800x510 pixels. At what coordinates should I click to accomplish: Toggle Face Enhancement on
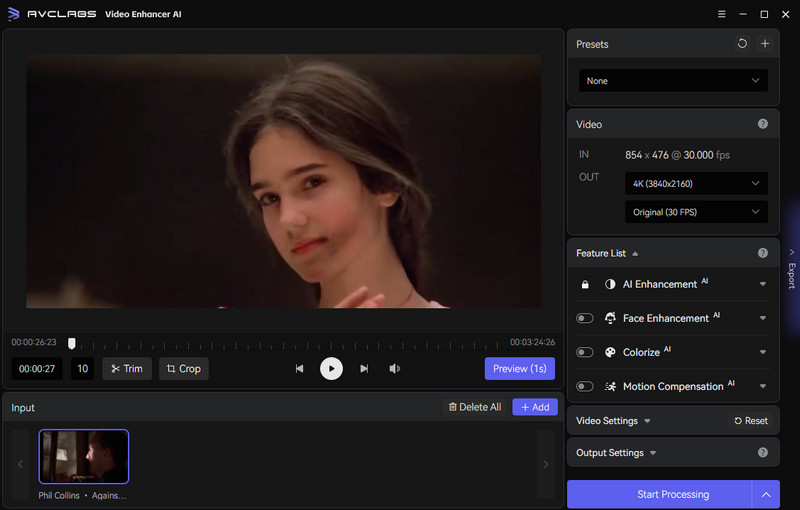click(585, 318)
